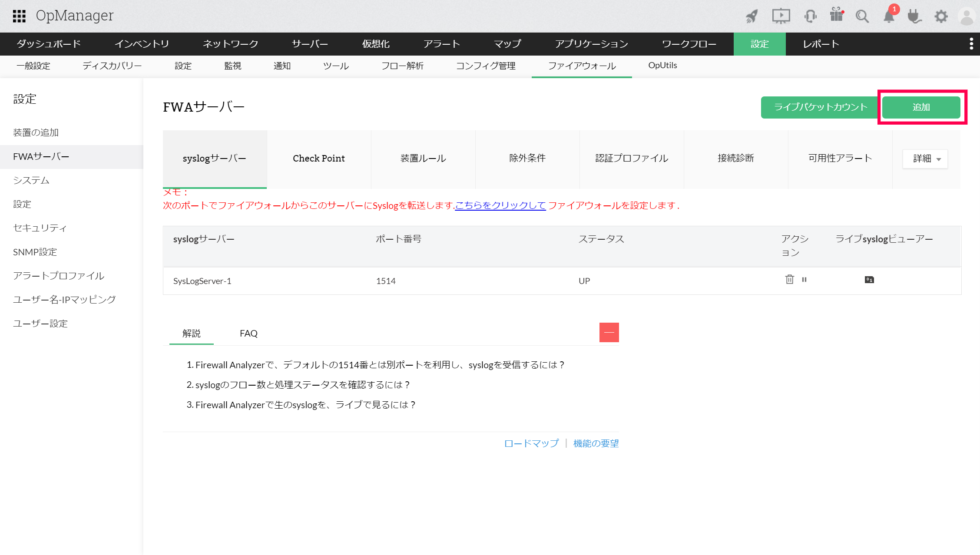Pause SysLogServer-1 with the pause icon
The height and width of the screenshot is (555, 980).
[804, 280]
